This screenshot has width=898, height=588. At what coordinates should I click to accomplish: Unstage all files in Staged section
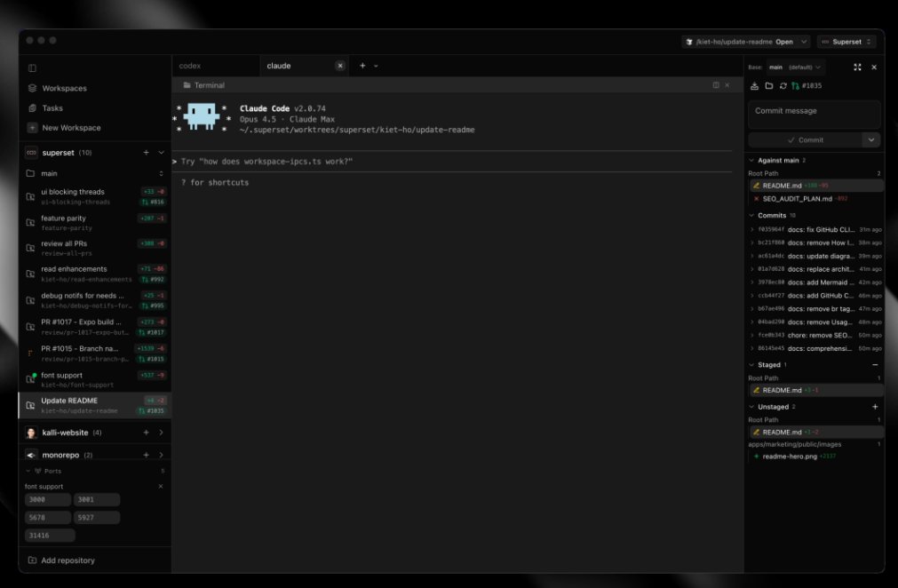[875, 365]
